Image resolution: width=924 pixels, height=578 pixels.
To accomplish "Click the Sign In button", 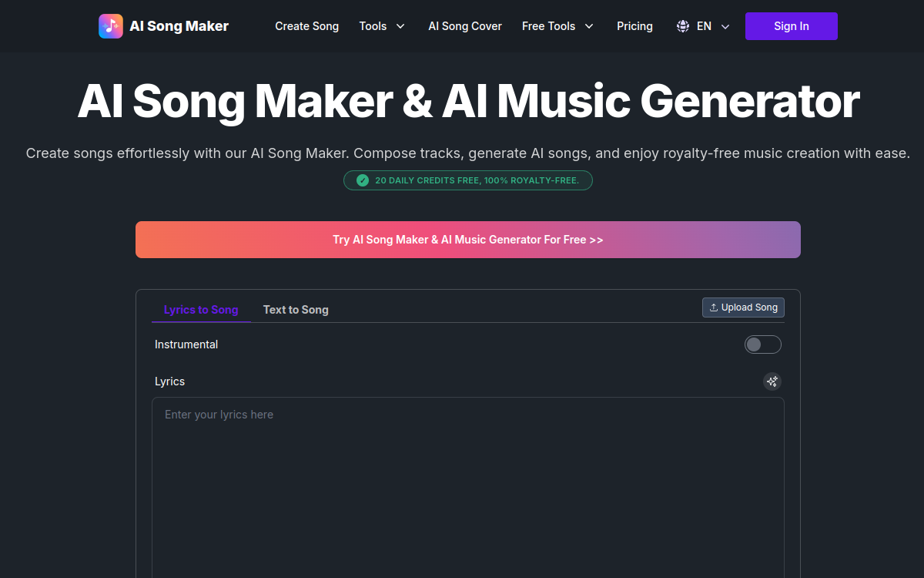I will click(x=792, y=26).
